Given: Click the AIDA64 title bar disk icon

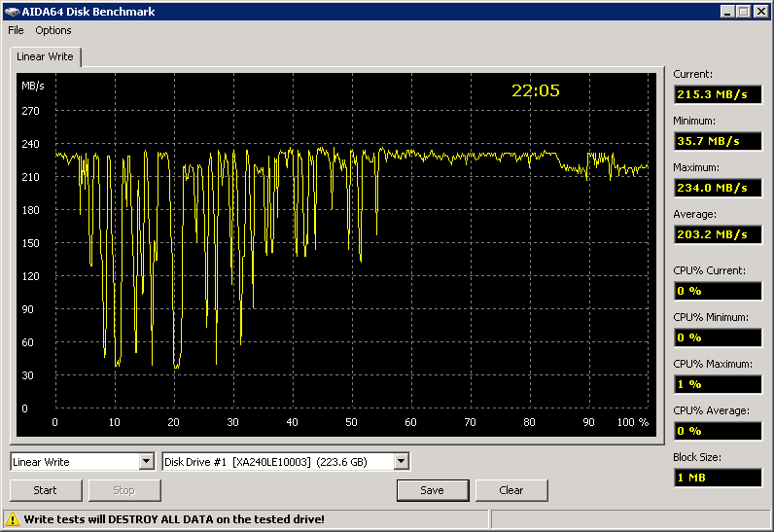Looking at the screenshot, I should [12, 12].
